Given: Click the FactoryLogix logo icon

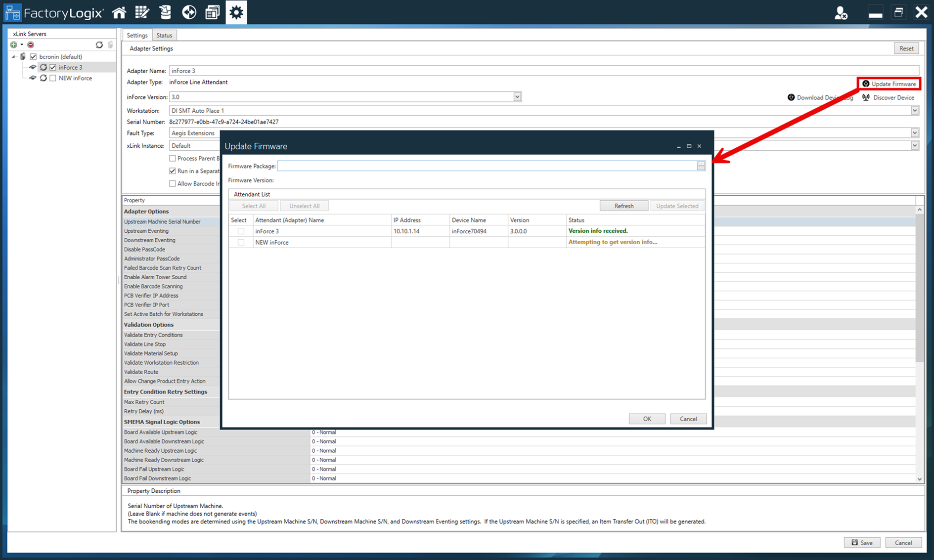Looking at the screenshot, I should click(x=12, y=12).
